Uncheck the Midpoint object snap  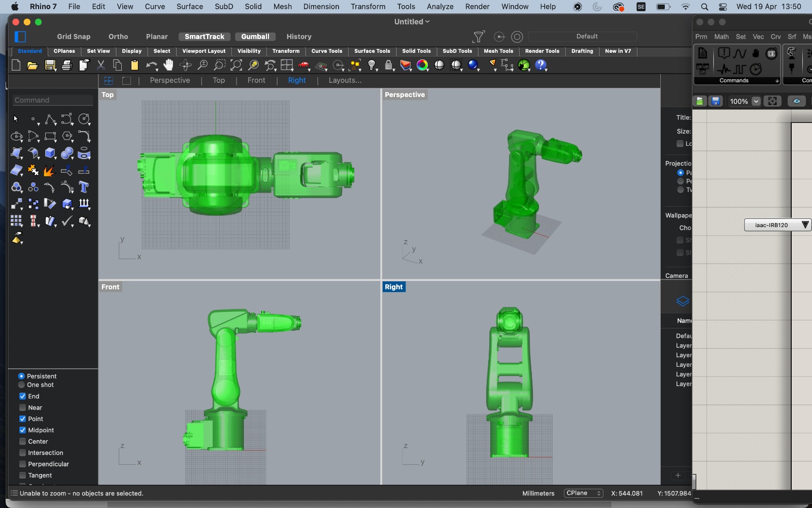[x=22, y=430]
